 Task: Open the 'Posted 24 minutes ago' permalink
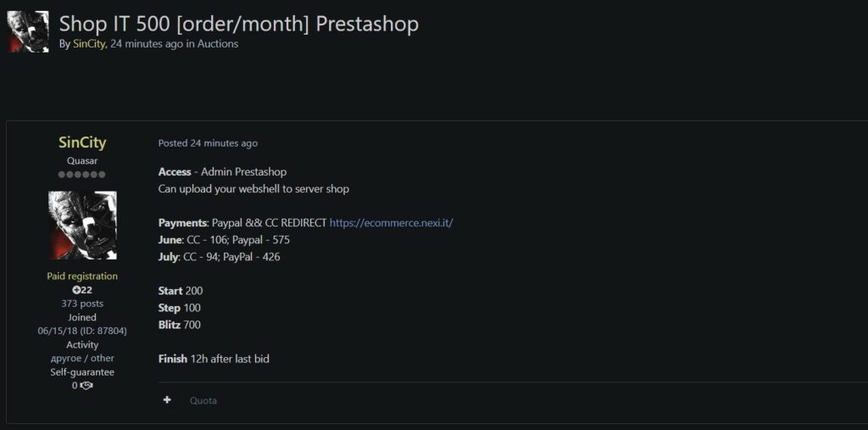[x=208, y=143]
